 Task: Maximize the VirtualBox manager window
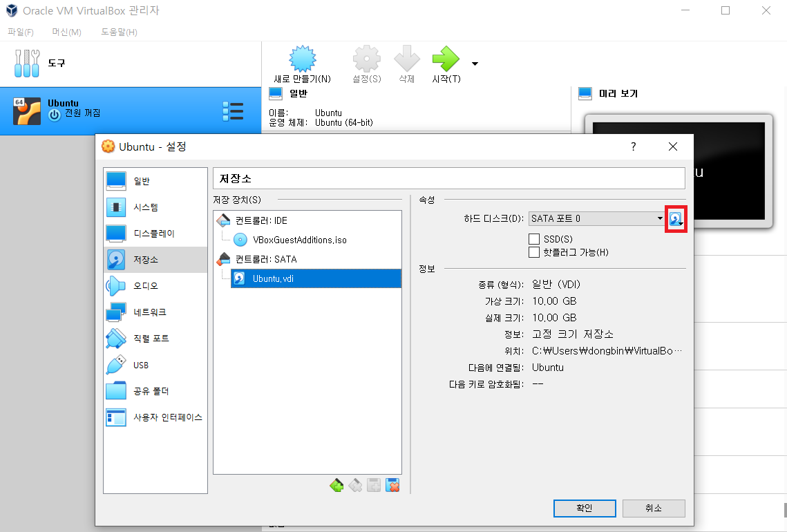726,10
